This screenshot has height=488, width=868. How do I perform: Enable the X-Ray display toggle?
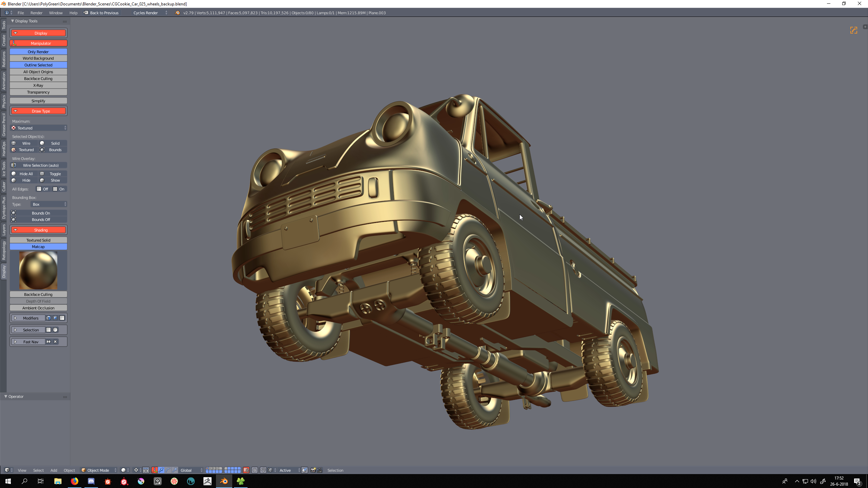click(x=38, y=85)
